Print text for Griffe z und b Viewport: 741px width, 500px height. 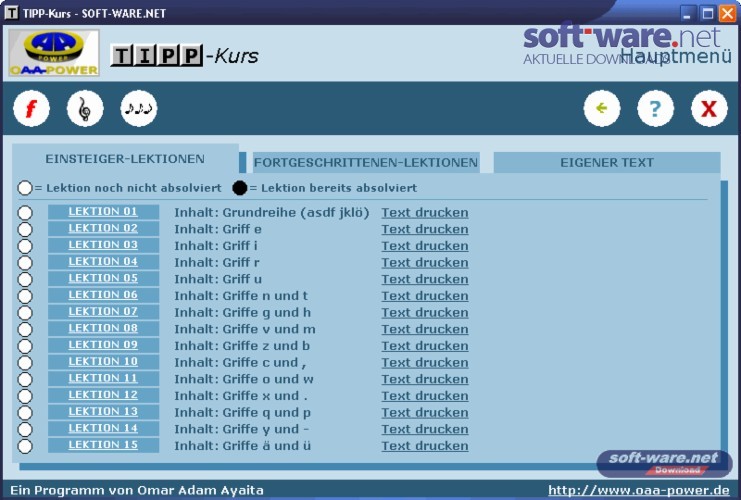tap(425, 346)
